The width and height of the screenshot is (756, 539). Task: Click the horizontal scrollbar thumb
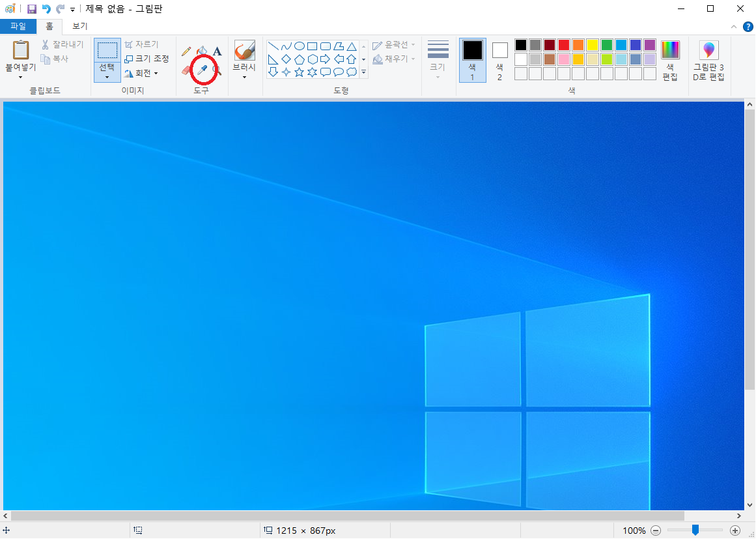[348, 516]
